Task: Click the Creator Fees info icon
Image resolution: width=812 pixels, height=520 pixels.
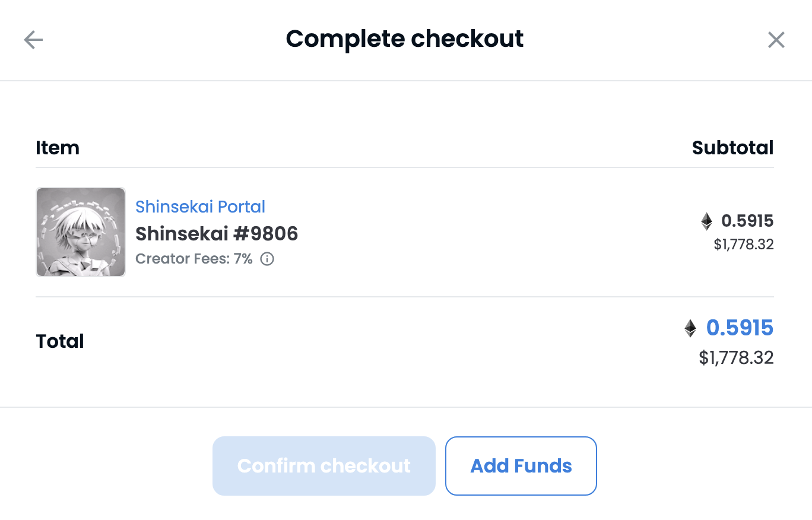Action: pos(268,259)
